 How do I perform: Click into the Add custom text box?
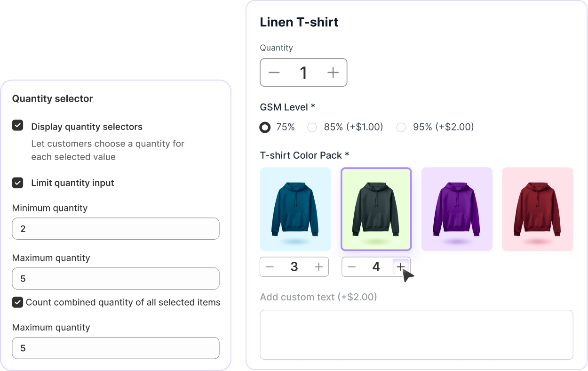(x=417, y=335)
